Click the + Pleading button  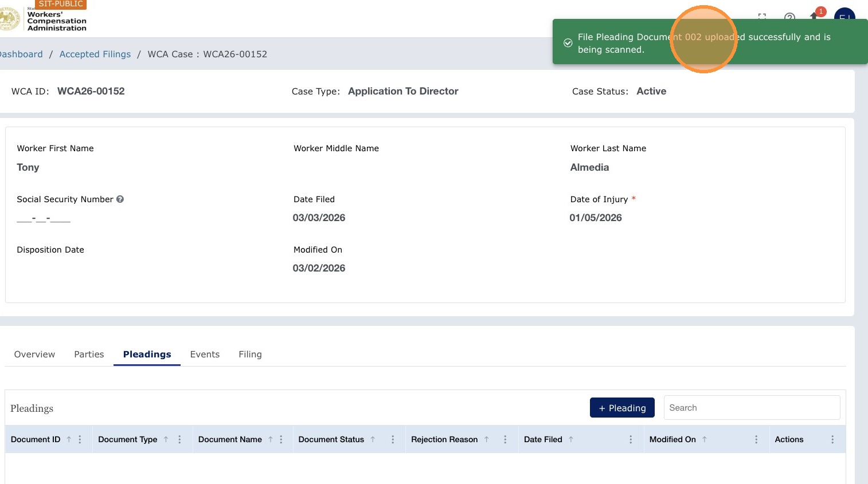622,408
